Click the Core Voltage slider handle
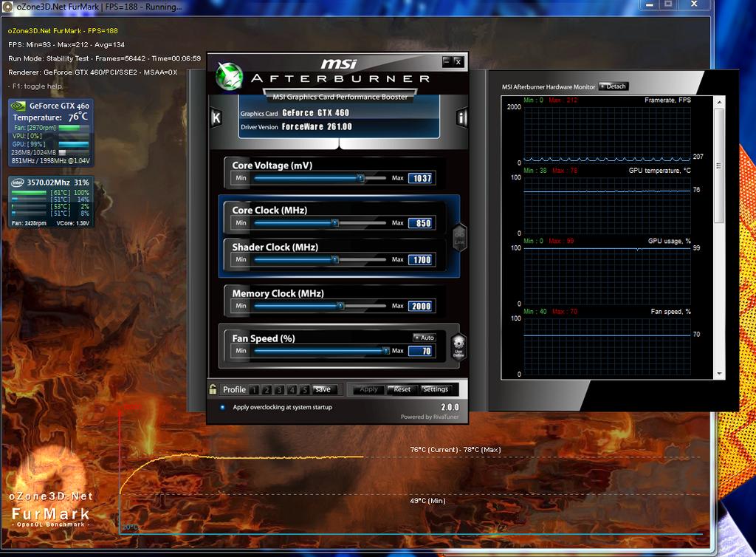756x557 pixels. point(360,178)
